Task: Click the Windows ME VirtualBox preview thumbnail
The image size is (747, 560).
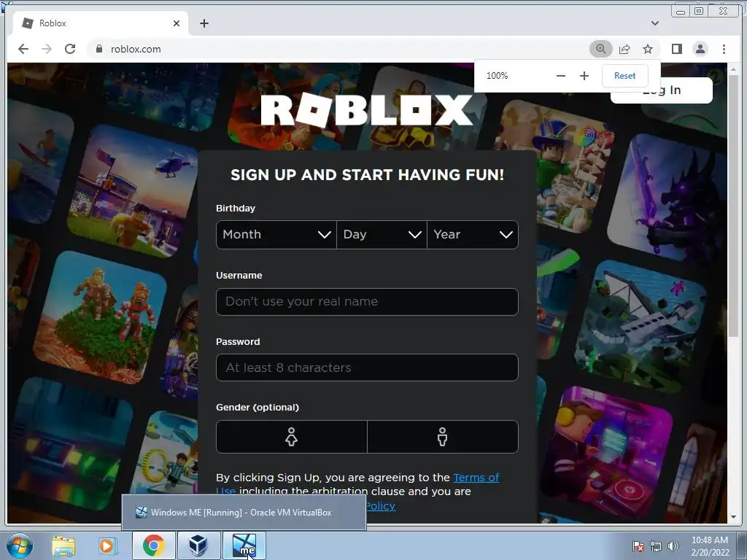Action: click(244, 513)
